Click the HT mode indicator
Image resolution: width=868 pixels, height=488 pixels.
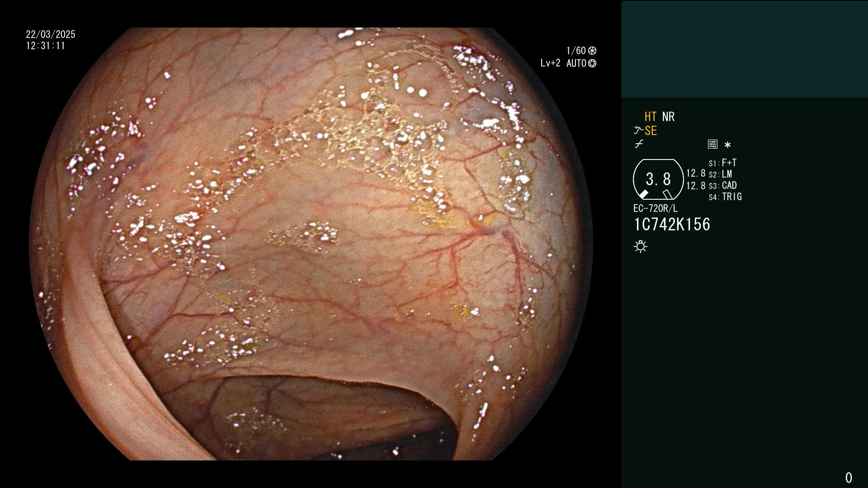point(651,117)
